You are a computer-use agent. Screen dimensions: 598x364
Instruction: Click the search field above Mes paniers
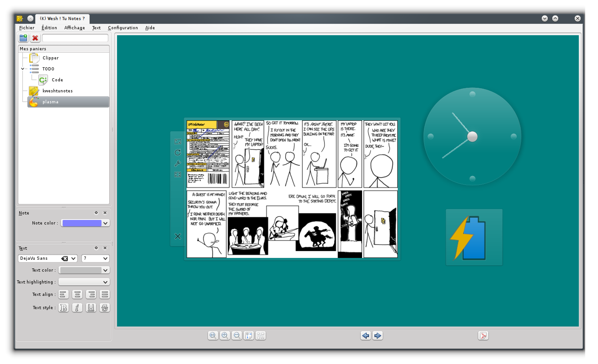[75, 38]
